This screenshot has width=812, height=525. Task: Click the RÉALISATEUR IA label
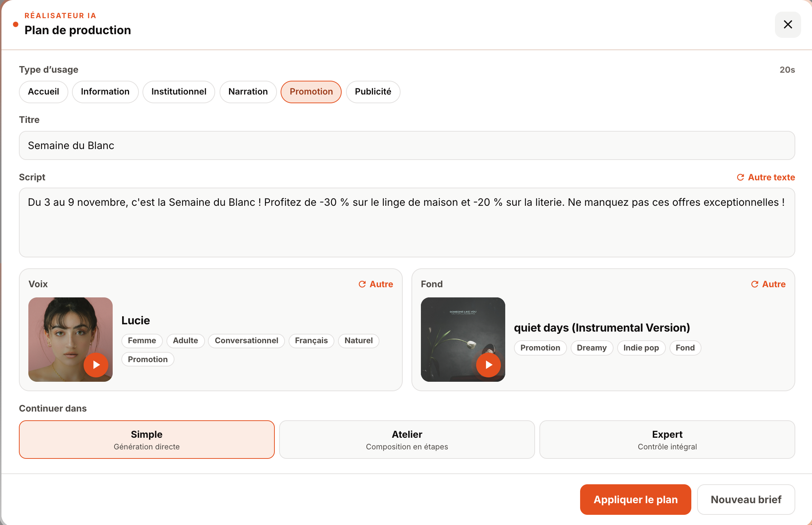60,16
